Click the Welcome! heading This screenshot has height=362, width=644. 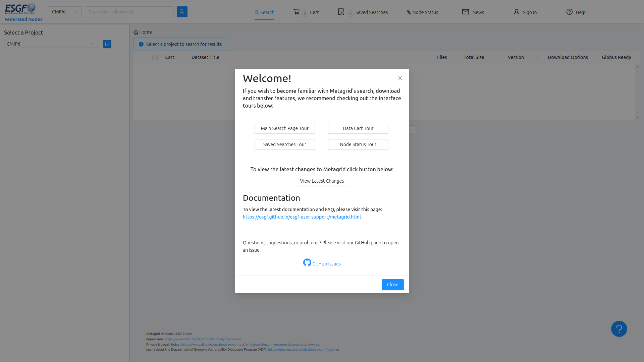tap(267, 78)
